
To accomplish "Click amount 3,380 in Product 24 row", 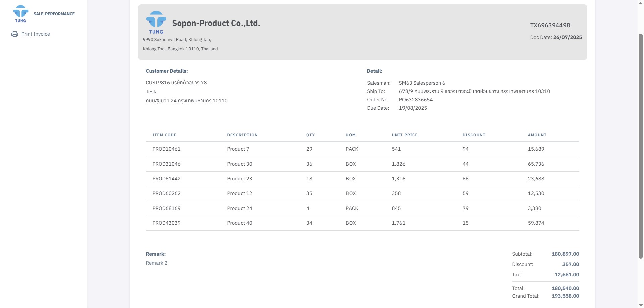I will pyautogui.click(x=535, y=208).
